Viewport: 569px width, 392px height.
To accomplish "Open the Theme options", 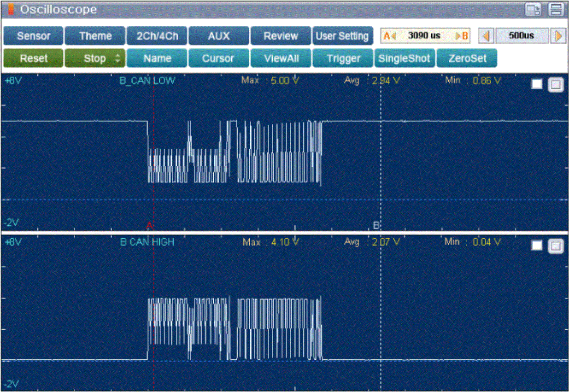I will (95, 36).
